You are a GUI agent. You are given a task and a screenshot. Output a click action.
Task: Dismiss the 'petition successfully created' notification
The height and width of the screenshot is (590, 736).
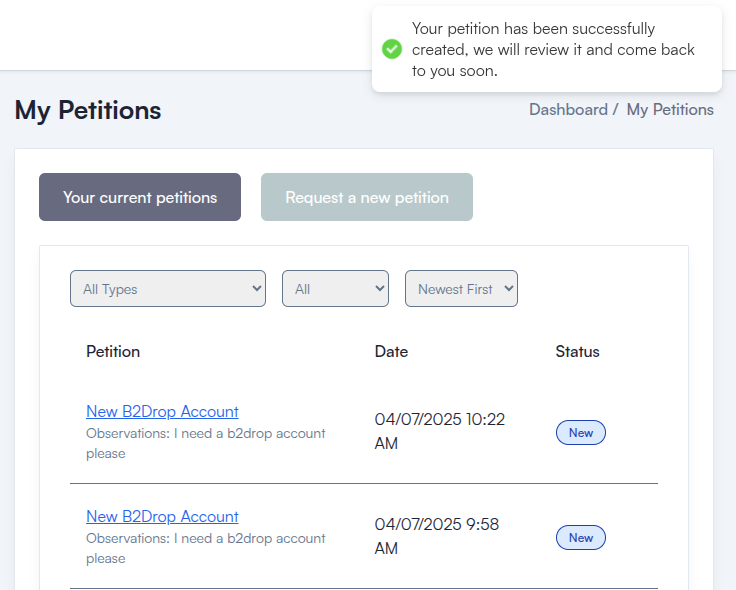tap(547, 49)
